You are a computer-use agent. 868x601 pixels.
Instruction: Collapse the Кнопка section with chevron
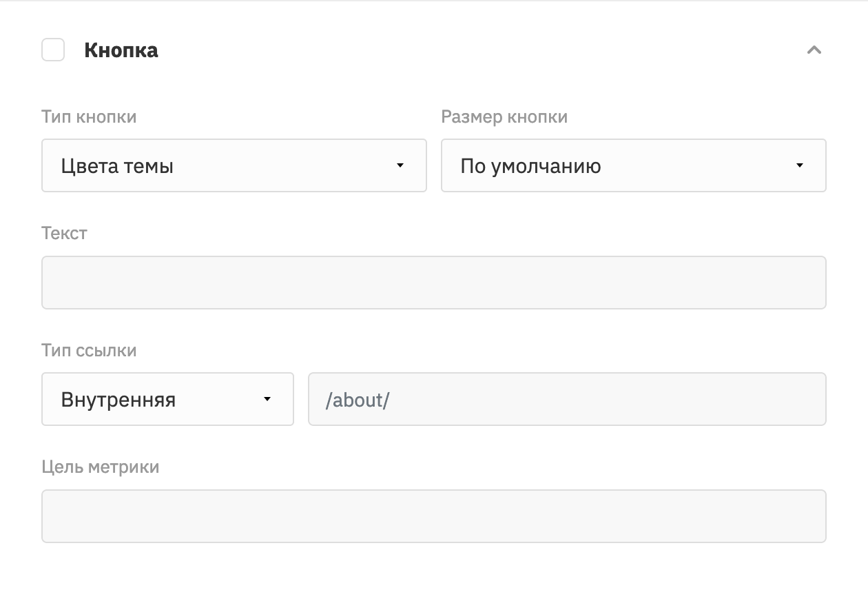814,50
